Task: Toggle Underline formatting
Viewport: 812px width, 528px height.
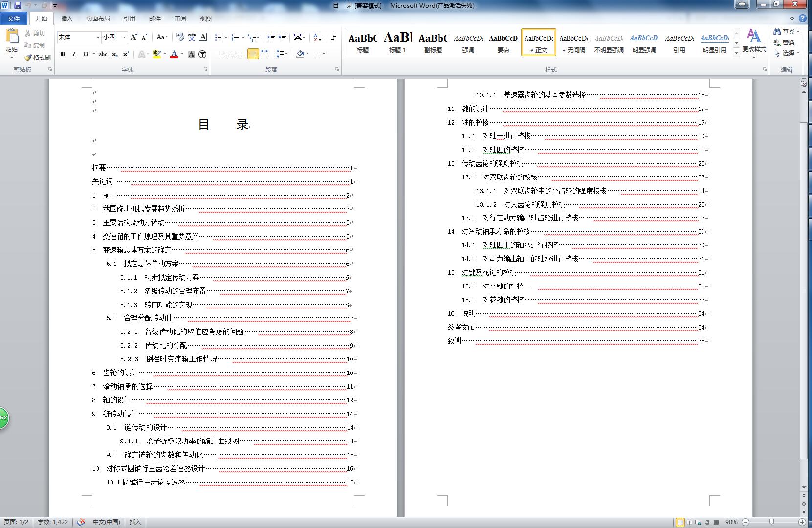Action: [86, 54]
